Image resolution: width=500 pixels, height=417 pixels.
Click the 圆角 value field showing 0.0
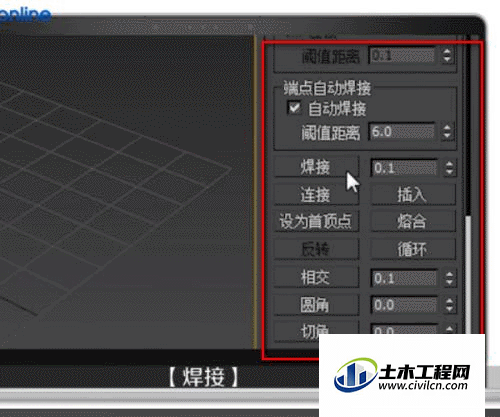[404, 305]
